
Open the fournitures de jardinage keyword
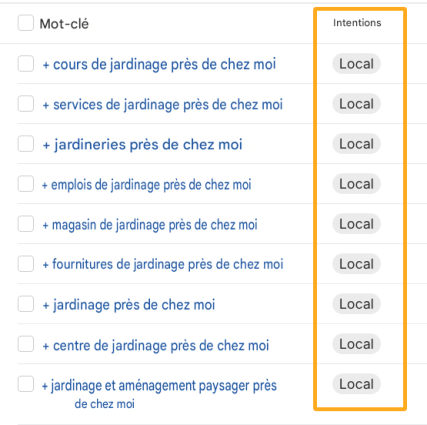(163, 264)
